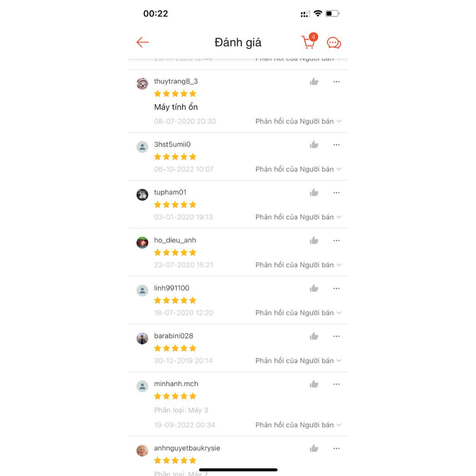Open the shopping cart

coord(308,42)
